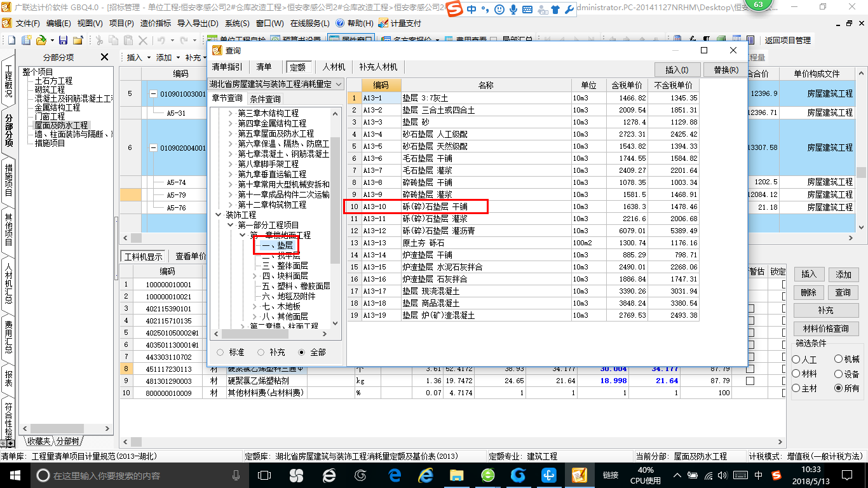The width and height of the screenshot is (868, 488).
Task: Click the Undo arrow toolbar icon
Action: (161, 40)
